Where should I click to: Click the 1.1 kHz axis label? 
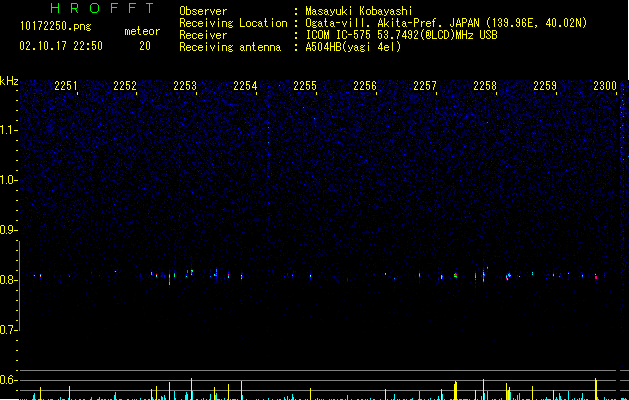9,130
